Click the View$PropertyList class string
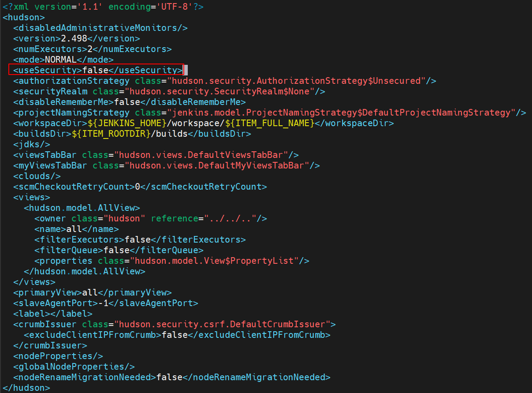Screen dimensions: 532x393 point(214,261)
